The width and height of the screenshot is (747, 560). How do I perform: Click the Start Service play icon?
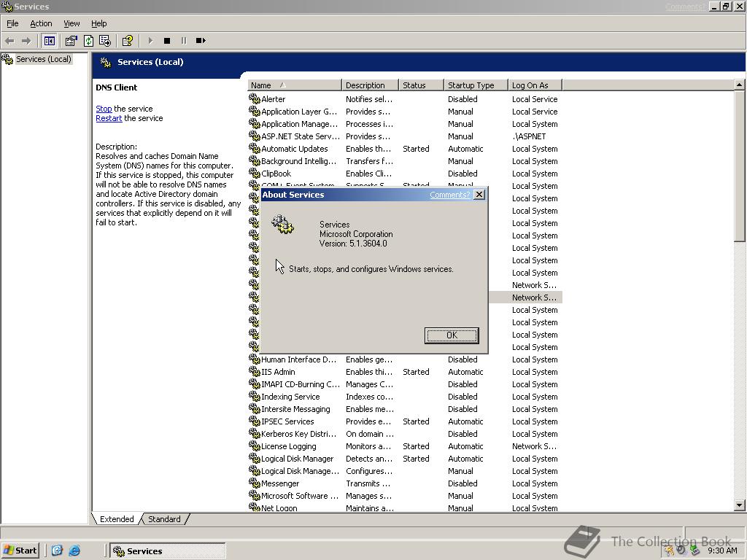[x=150, y=41]
